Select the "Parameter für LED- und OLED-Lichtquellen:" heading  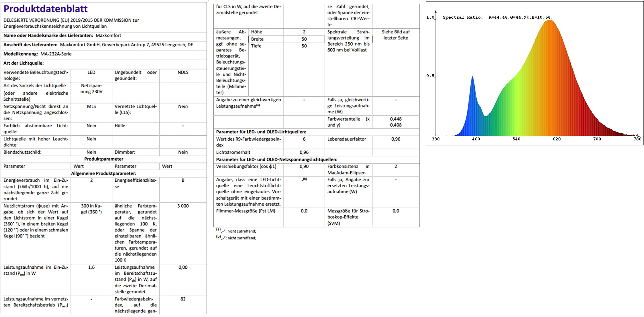261,132
